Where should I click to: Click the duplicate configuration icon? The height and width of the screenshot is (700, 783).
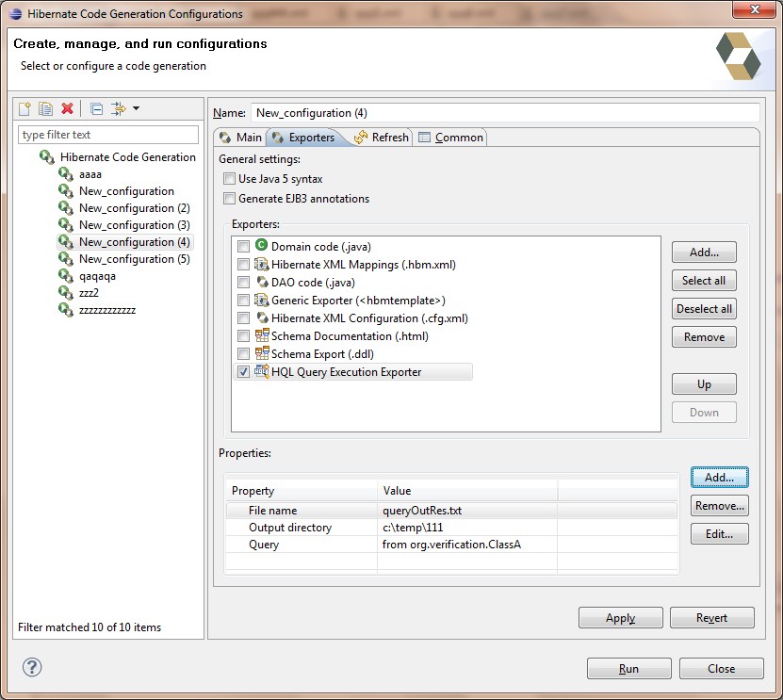45,108
